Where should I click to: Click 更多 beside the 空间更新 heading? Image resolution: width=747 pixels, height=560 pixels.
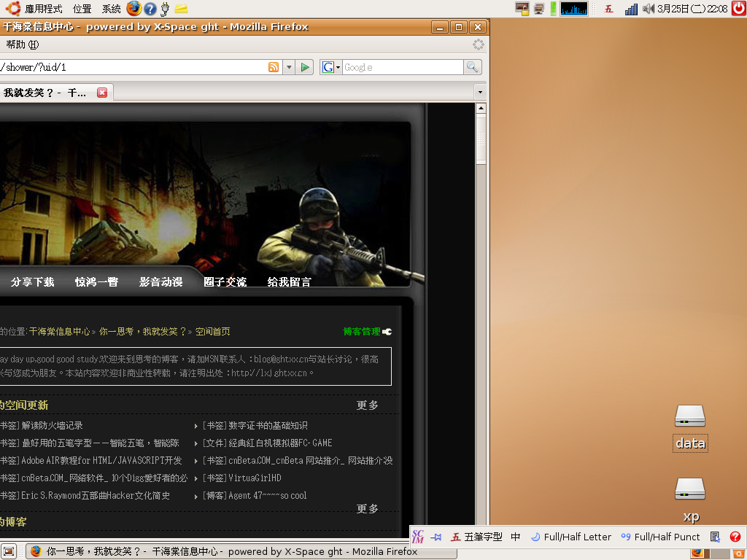point(368,405)
